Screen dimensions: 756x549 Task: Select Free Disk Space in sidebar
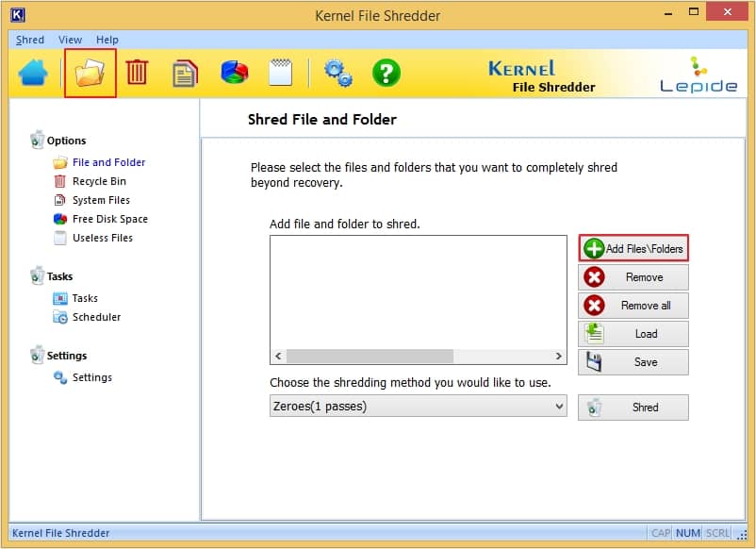(110, 219)
